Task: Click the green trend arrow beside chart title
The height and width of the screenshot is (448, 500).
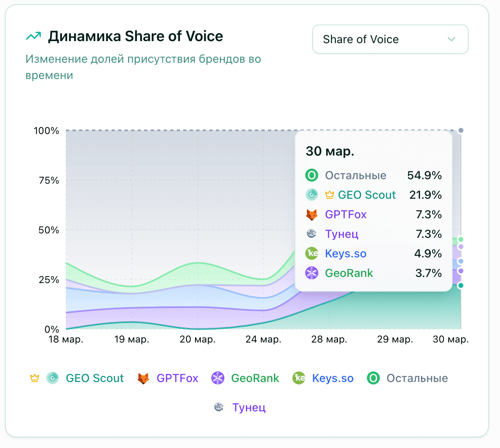Action: [x=34, y=35]
